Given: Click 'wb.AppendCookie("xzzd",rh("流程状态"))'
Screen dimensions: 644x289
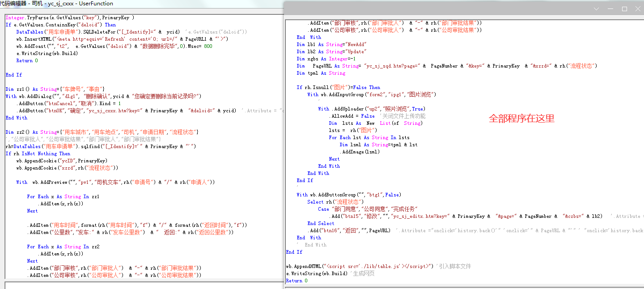Looking at the screenshot, I should tap(67, 168).
